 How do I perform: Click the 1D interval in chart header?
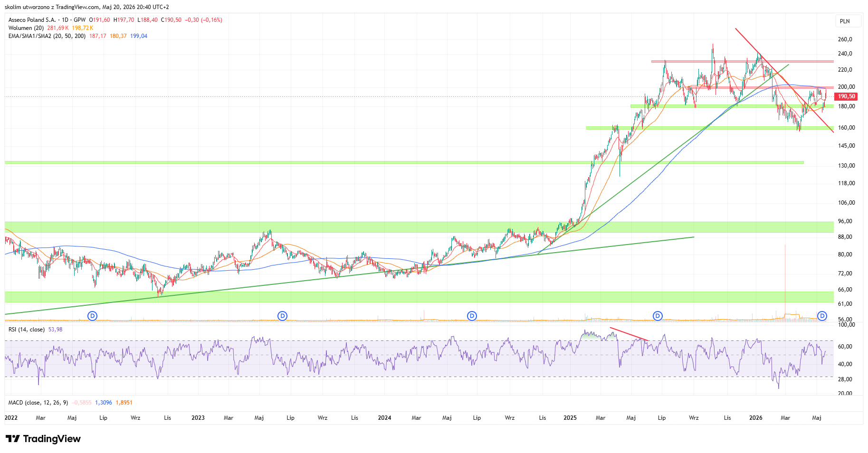tap(65, 20)
